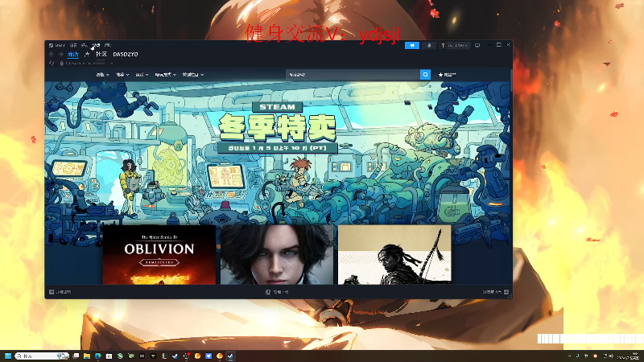644x362 pixels.
Task: Open the account name dropdown in the title bar
Action: (454, 45)
